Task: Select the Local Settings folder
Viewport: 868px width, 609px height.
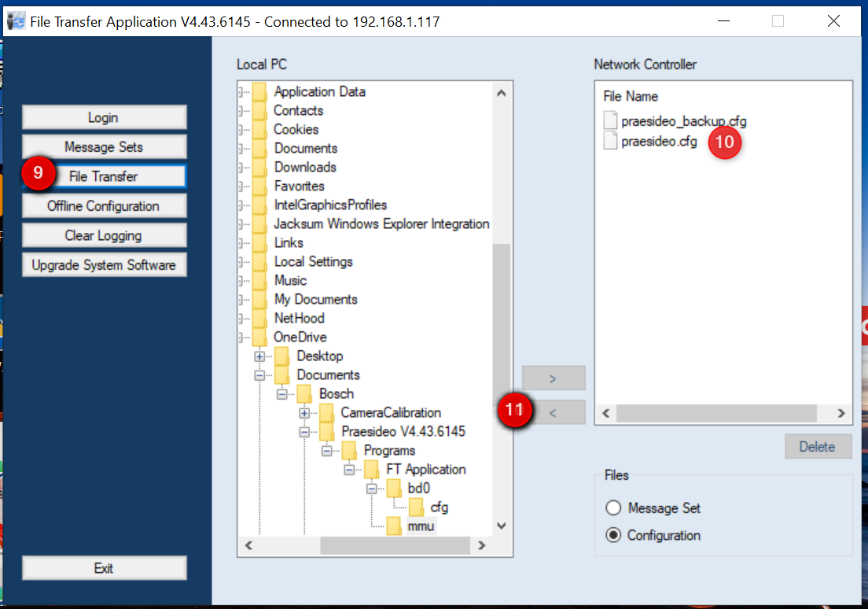Action: [314, 261]
